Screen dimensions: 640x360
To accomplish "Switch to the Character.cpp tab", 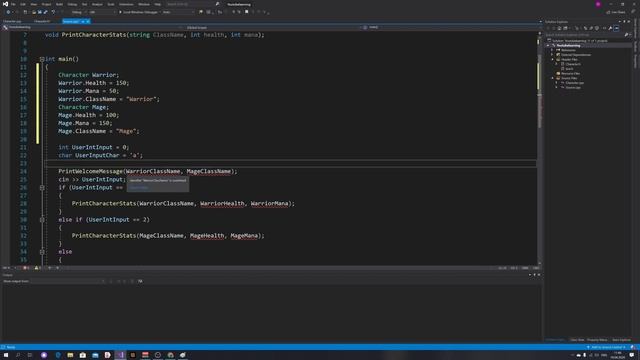I will [12, 21].
